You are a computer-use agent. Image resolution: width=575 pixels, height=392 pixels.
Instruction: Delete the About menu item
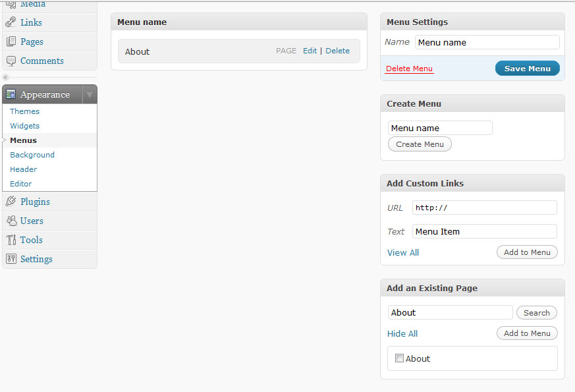tap(338, 51)
